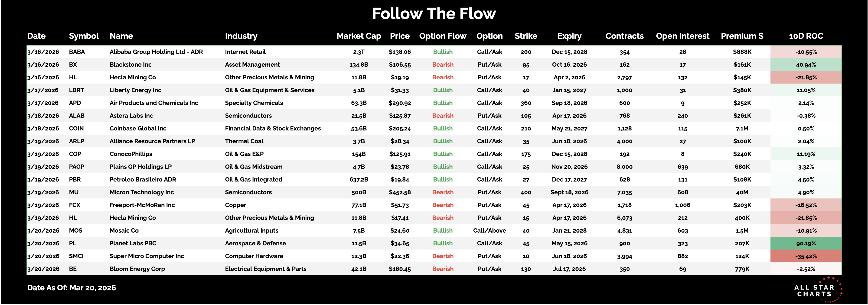Select the red -35.42% ROC cell
Viewport: 868px width, 305px height.
(x=806, y=256)
